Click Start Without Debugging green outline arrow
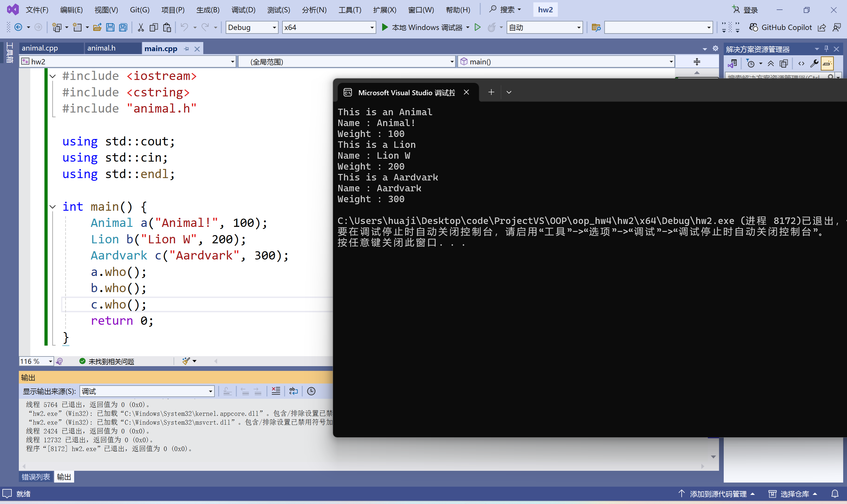The width and height of the screenshot is (847, 504). point(477,28)
